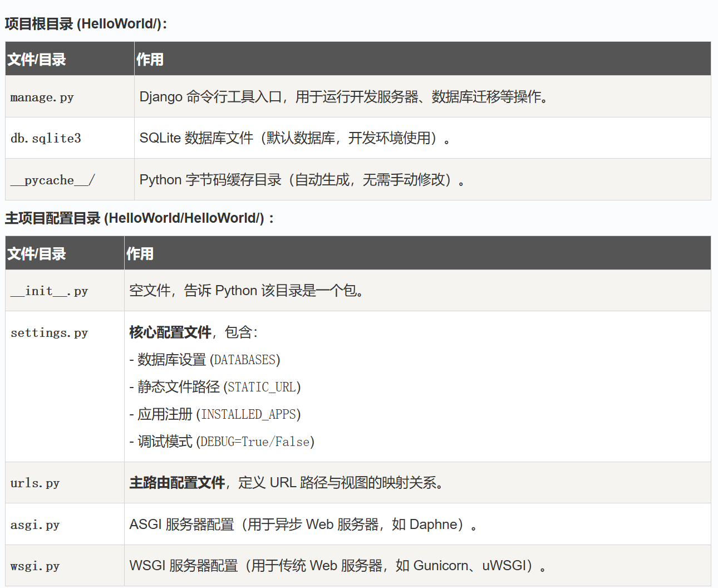Click the settings.py file name cell
The height and width of the screenshot is (588, 718).
point(49,333)
